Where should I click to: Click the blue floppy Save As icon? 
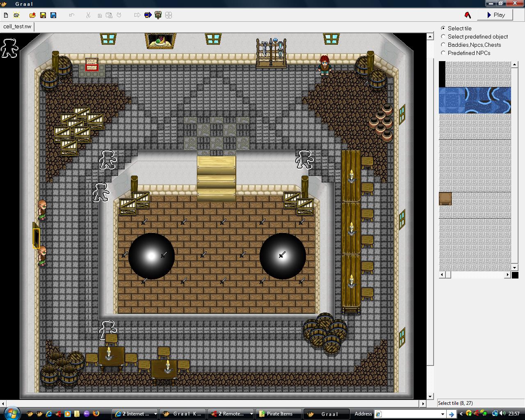tap(53, 15)
